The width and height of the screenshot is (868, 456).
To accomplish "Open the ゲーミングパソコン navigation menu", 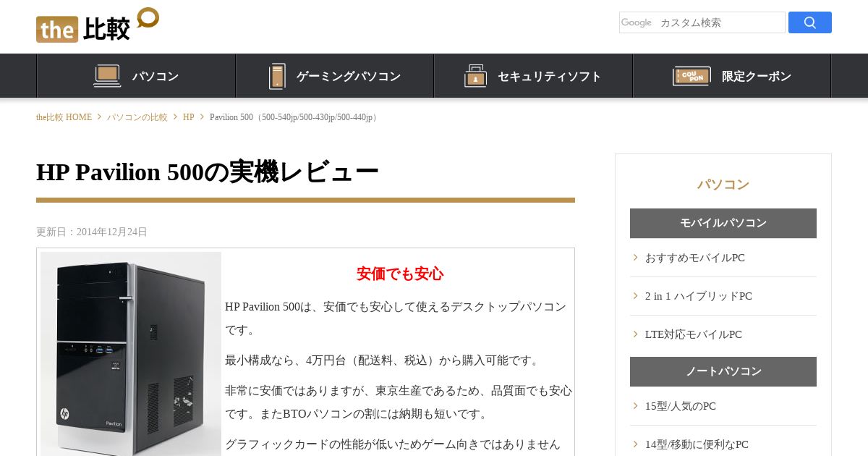I will (334, 75).
